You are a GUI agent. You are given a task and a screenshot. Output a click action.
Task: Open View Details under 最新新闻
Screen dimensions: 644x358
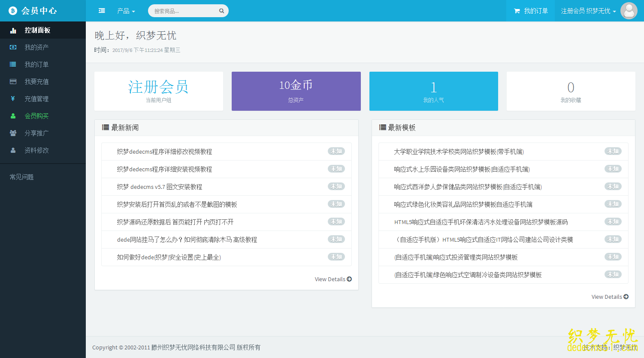click(x=333, y=279)
